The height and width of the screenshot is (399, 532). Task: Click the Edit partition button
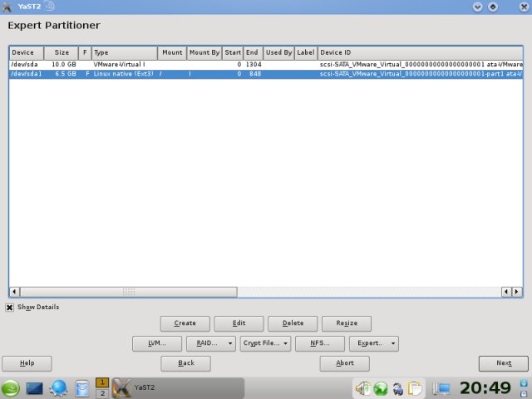pyautogui.click(x=239, y=323)
